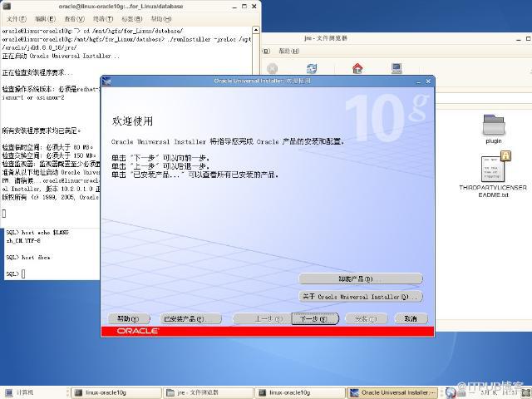Click the network globe icon in the system tray

(451, 392)
